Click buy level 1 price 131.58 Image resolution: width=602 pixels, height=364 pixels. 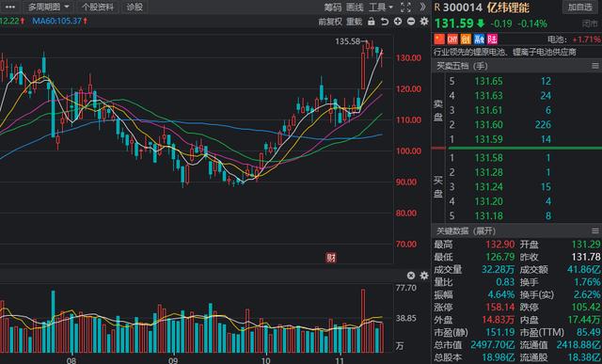[x=488, y=158]
